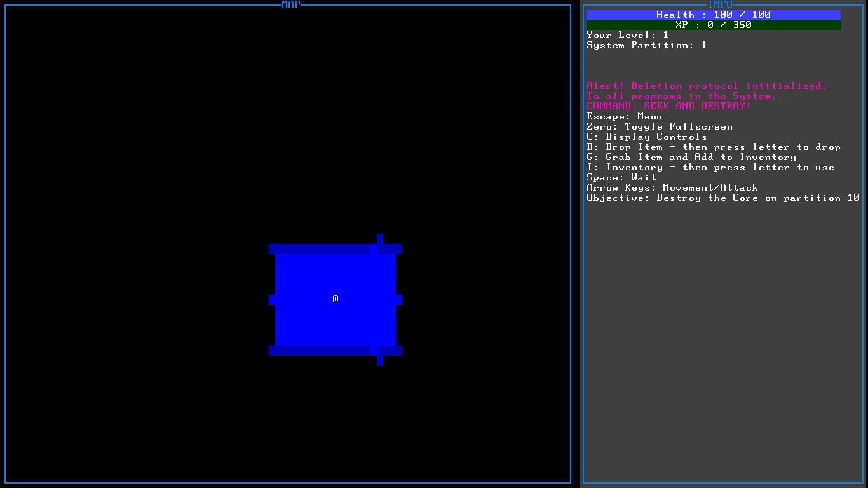Click the Health bar showing 100 / 100
Screen dimensions: 868x488
[713, 15]
